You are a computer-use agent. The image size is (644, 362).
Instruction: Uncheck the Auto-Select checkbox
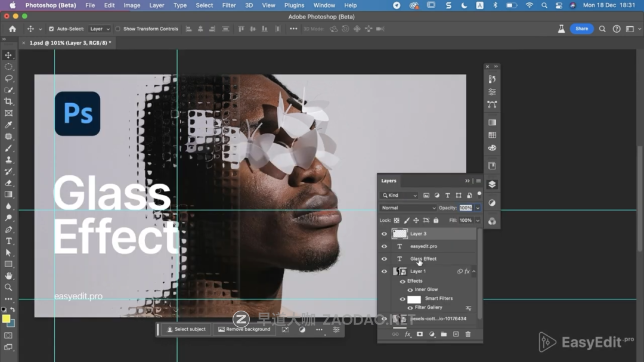(x=51, y=29)
